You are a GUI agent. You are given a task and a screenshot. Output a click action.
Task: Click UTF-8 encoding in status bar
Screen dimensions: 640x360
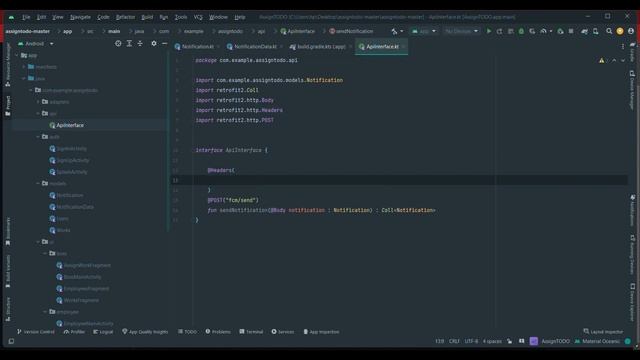[471, 341]
